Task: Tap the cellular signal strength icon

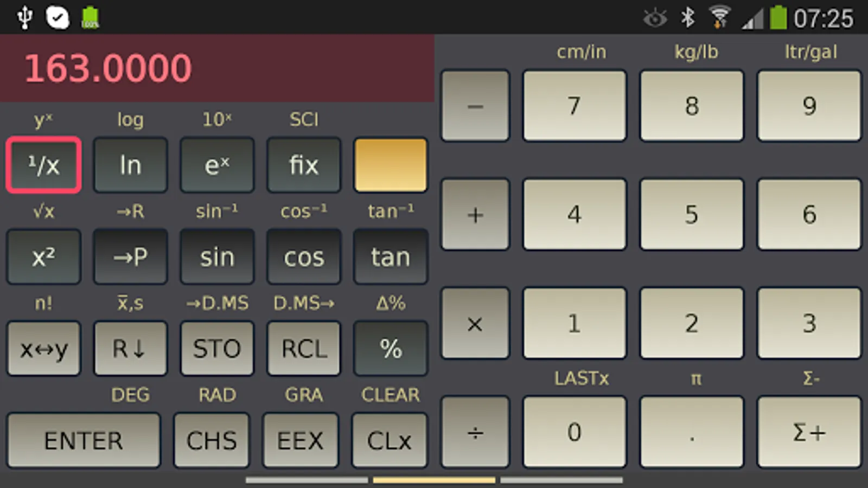Action: 752,20
